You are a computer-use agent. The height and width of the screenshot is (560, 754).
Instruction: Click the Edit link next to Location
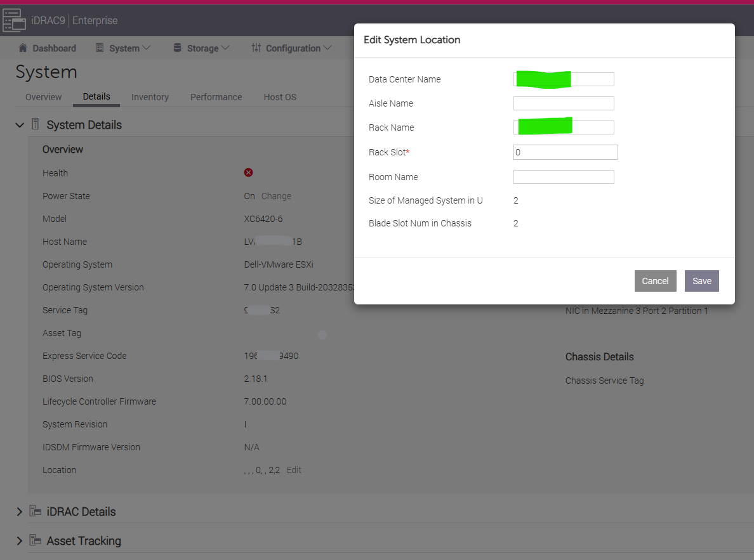294,470
